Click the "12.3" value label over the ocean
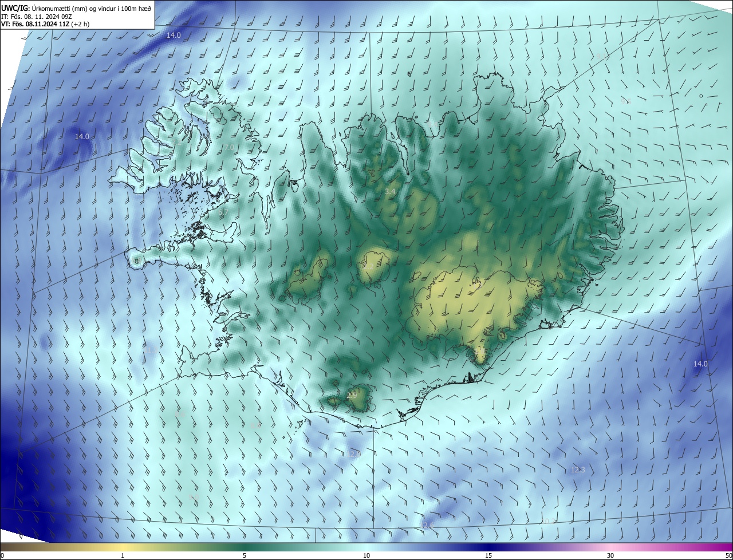 [578, 470]
